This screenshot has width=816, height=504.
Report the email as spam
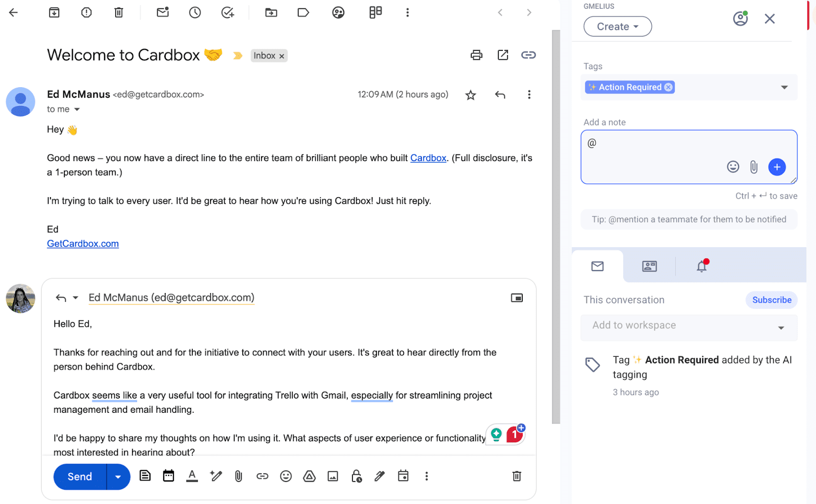click(x=86, y=13)
